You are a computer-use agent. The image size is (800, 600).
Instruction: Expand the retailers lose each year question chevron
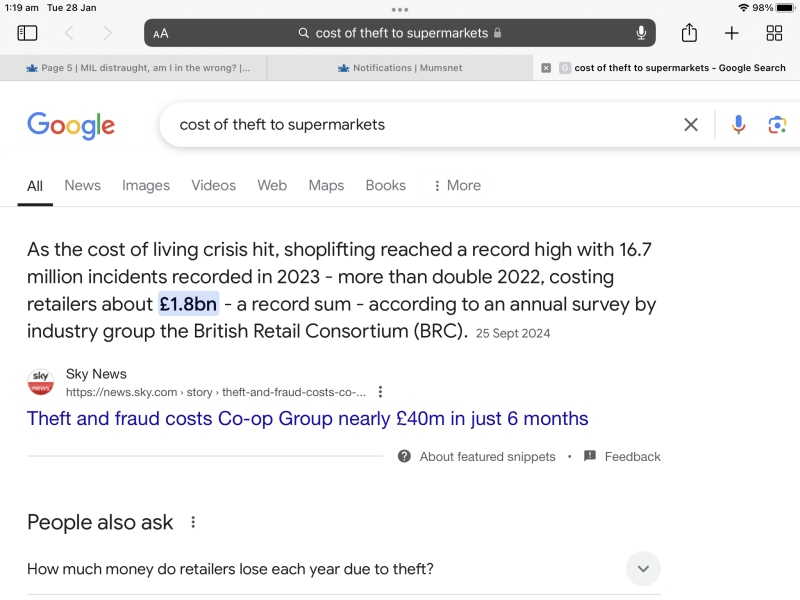click(x=643, y=568)
